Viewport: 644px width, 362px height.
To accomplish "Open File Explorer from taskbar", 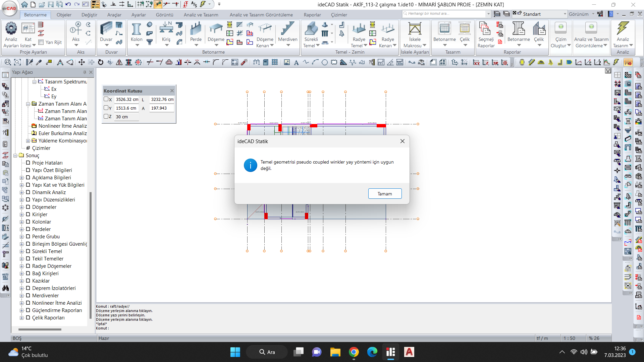I will pyautogui.click(x=335, y=352).
